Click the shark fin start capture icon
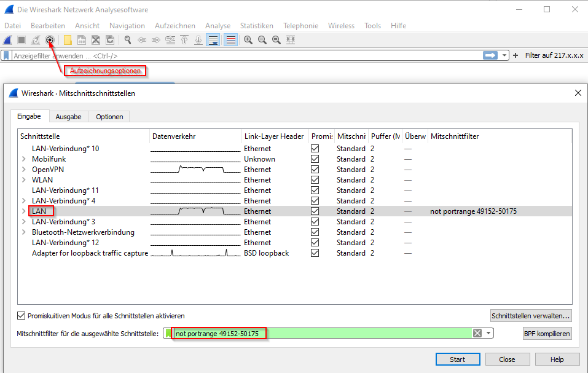 7,40
